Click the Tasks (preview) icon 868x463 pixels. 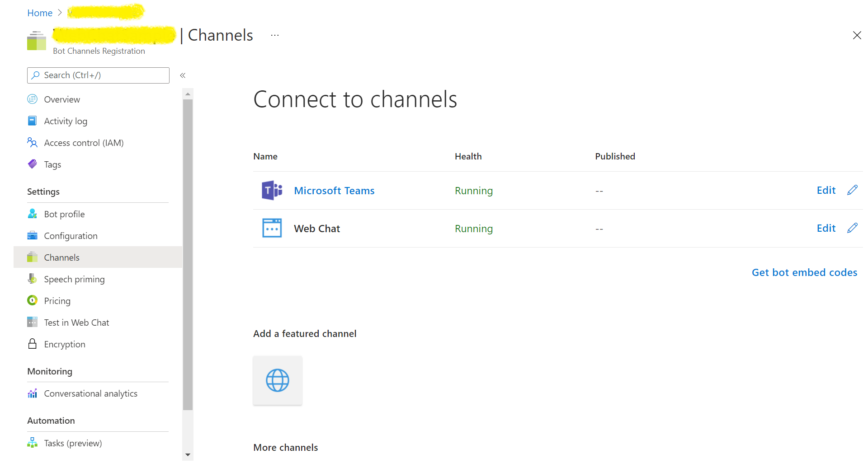pyautogui.click(x=32, y=443)
